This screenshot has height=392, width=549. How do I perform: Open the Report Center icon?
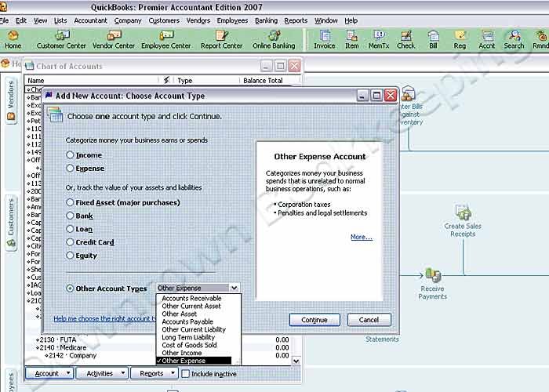click(x=221, y=39)
